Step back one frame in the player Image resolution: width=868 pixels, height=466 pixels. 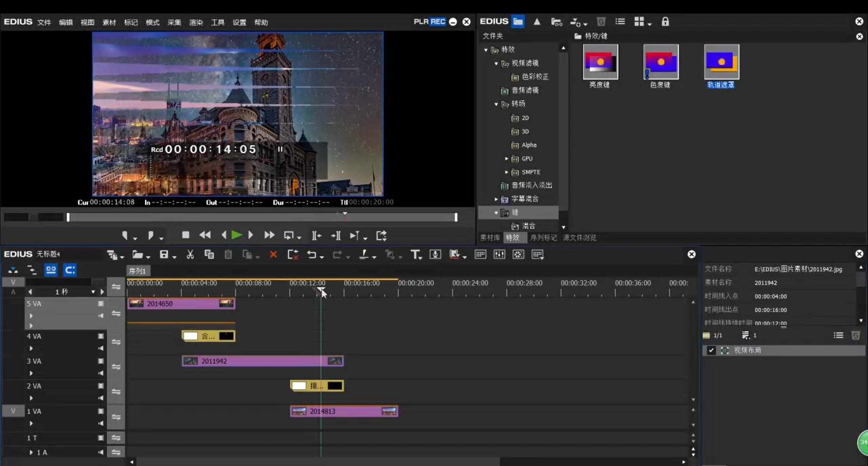(x=224, y=235)
